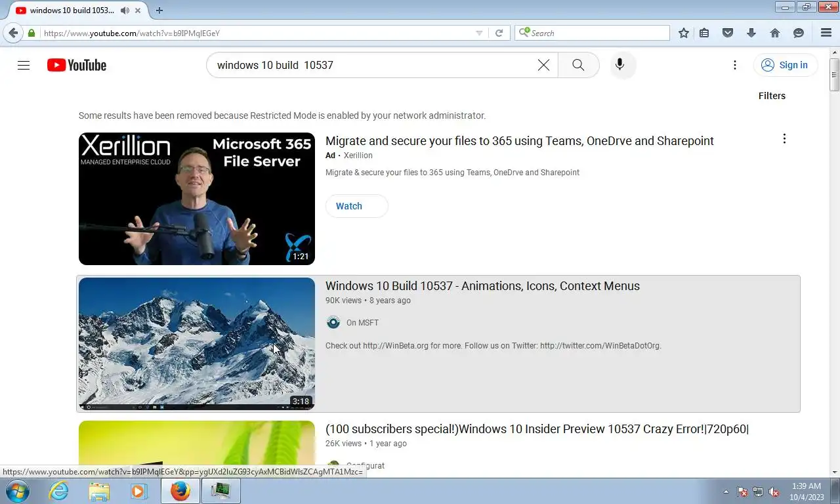Open the Pocket icon in toolbar
840x504 pixels.
(728, 33)
